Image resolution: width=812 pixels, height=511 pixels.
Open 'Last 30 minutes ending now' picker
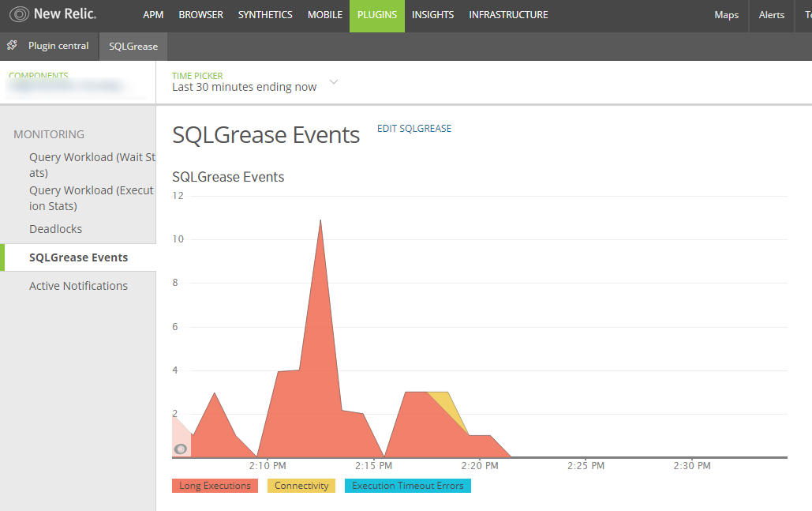click(244, 87)
